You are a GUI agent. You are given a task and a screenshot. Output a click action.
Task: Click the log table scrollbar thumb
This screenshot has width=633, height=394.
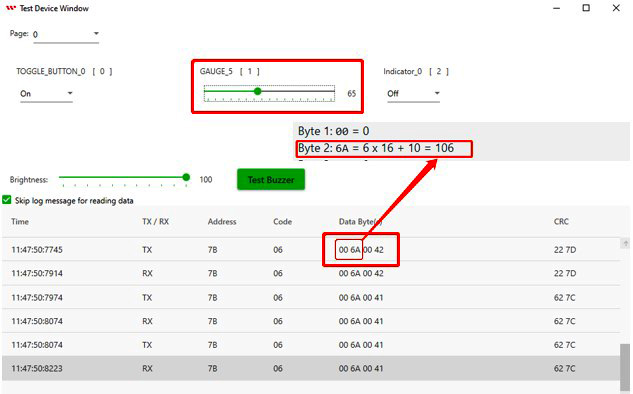click(x=625, y=367)
